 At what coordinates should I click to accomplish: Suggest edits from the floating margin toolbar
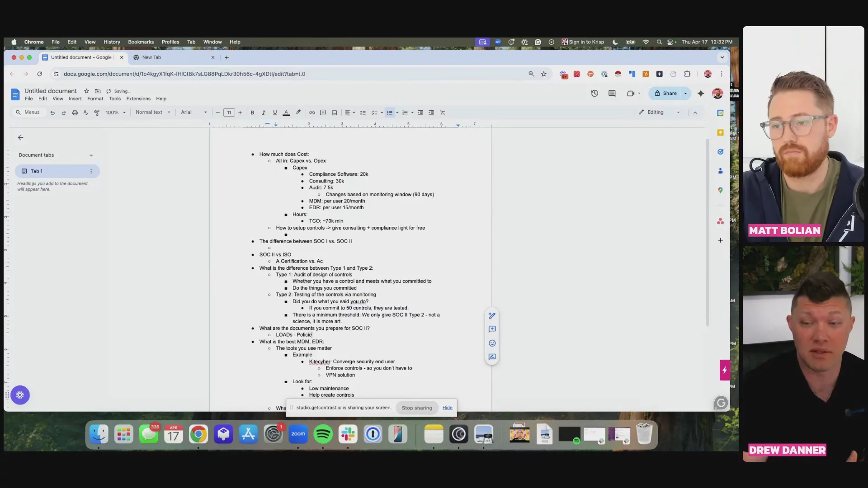point(492,357)
